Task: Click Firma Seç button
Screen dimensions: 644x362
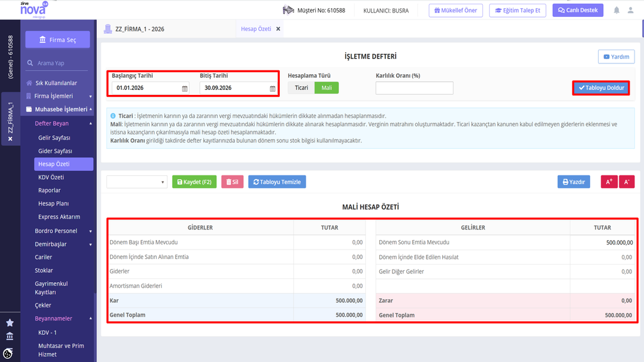Action: pyautogui.click(x=57, y=40)
